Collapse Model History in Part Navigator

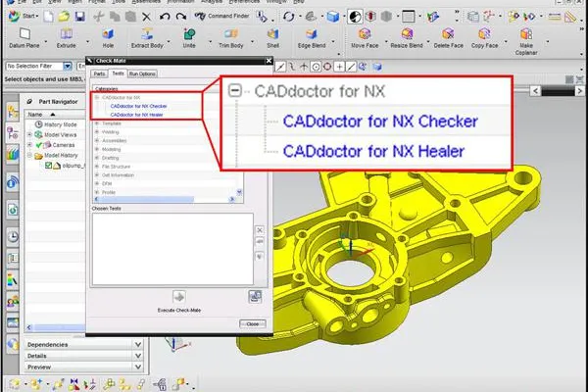(x=29, y=155)
